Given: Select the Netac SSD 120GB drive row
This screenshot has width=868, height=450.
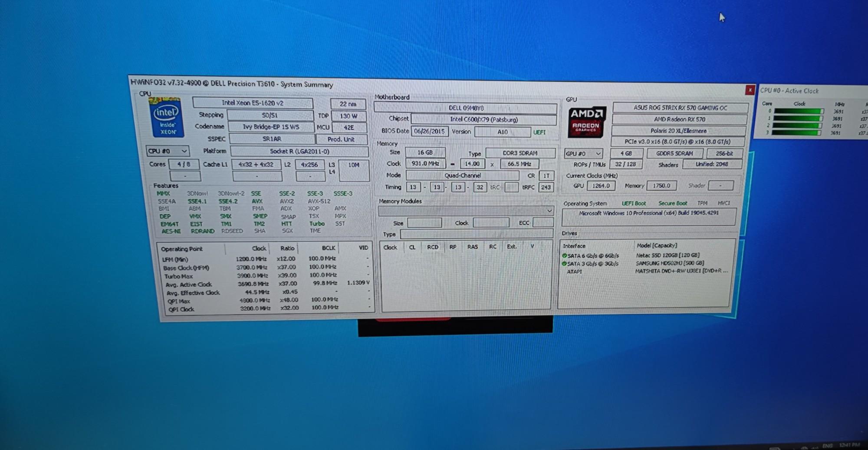Looking at the screenshot, I should pyautogui.click(x=646, y=255).
